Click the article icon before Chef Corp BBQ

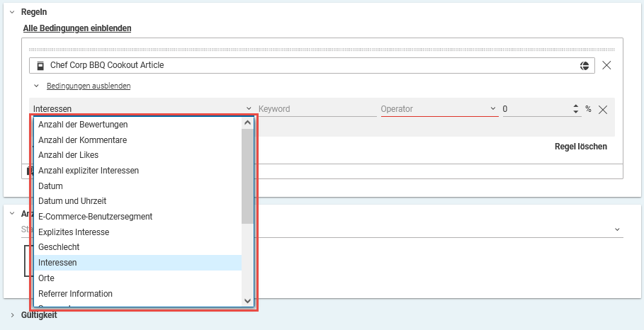tap(40, 65)
